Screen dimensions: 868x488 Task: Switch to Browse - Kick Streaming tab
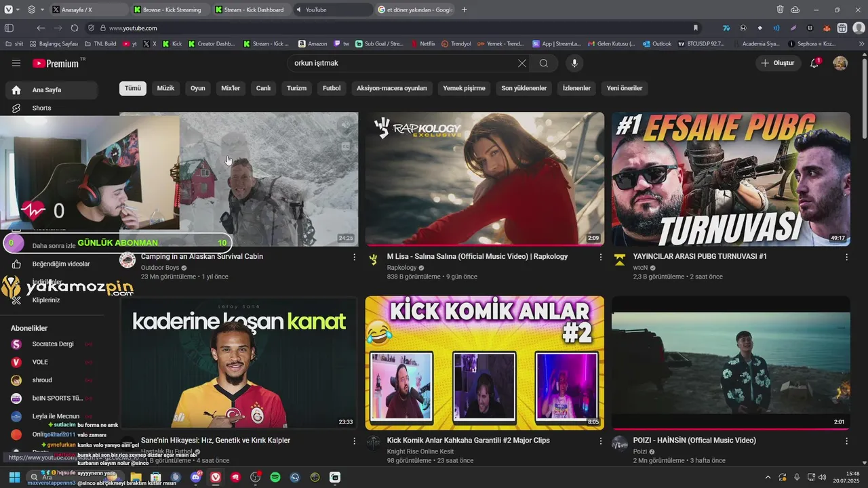pos(170,9)
